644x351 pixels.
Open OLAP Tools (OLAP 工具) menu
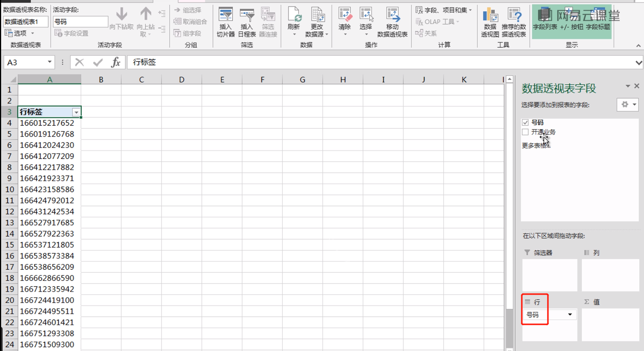pos(437,22)
